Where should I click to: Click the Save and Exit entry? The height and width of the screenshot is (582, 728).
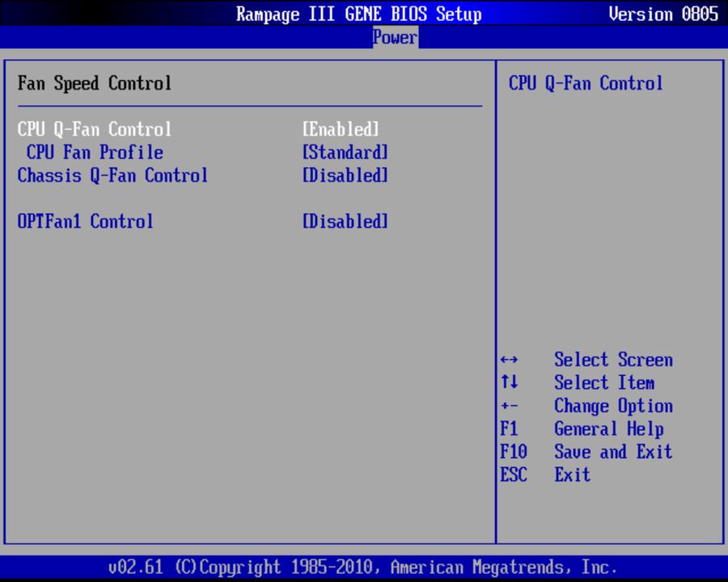[613, 452]
